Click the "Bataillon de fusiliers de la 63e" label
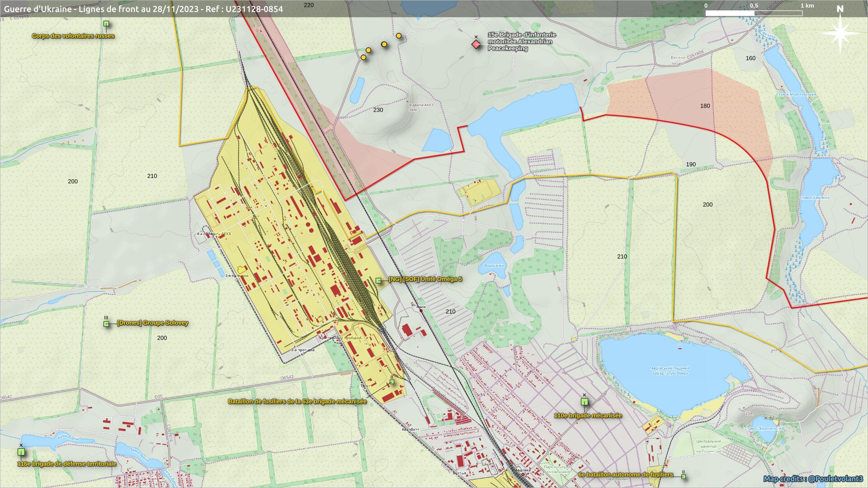The image size is (868, 488). (297, 401)
